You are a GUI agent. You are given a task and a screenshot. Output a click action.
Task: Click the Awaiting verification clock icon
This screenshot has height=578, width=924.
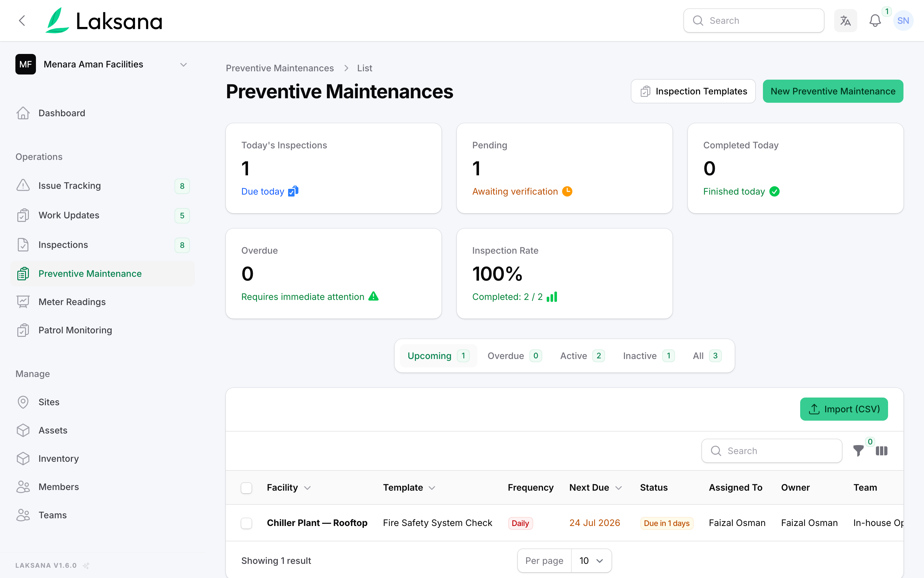(x=567, y=191)
